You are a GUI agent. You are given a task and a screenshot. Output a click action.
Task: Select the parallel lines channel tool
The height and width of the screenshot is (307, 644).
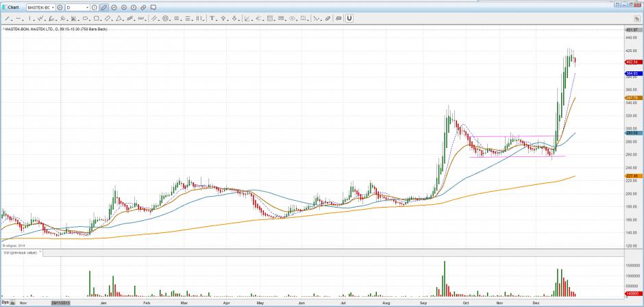click(x=154, y=19)
